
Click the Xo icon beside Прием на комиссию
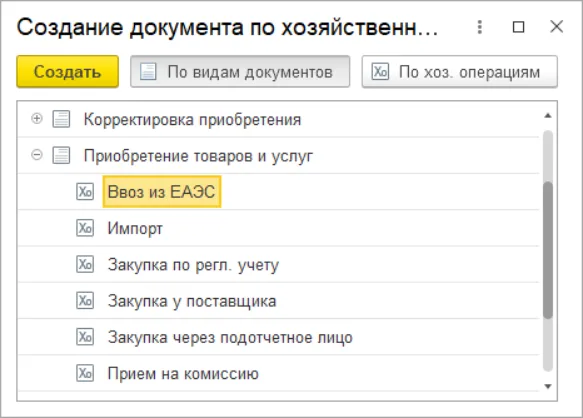85,373
